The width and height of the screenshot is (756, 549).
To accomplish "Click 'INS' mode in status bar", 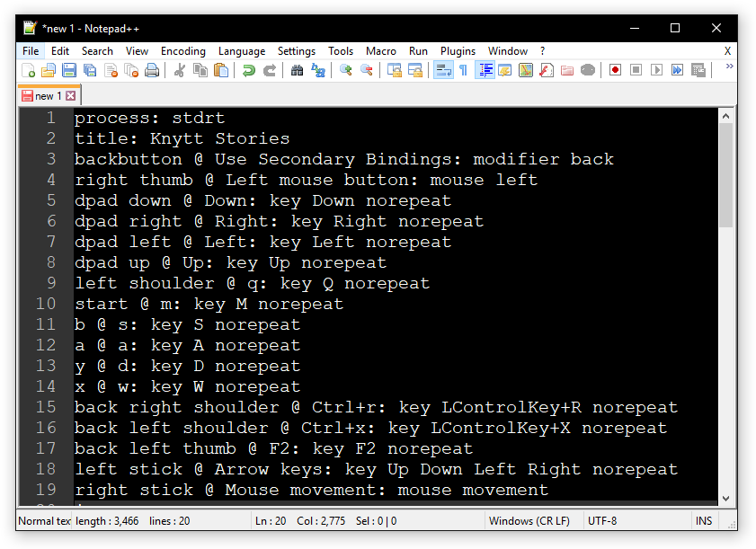I will (x=704, y=521).
